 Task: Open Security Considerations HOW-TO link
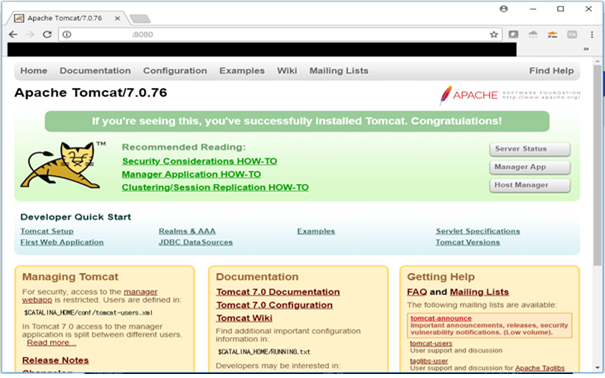199,161
